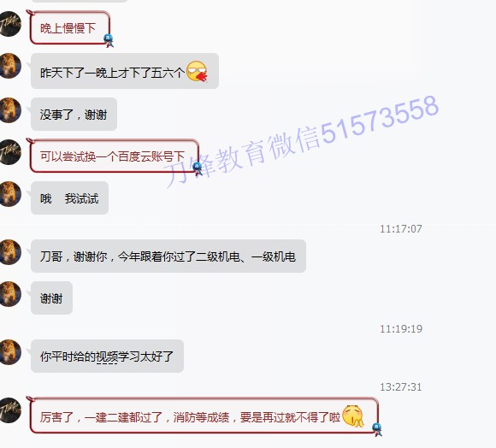Click tiger avatar beside '没事了，谢谢'
The width and height of the screenshot is (496, 448).
tap(9, 110)
